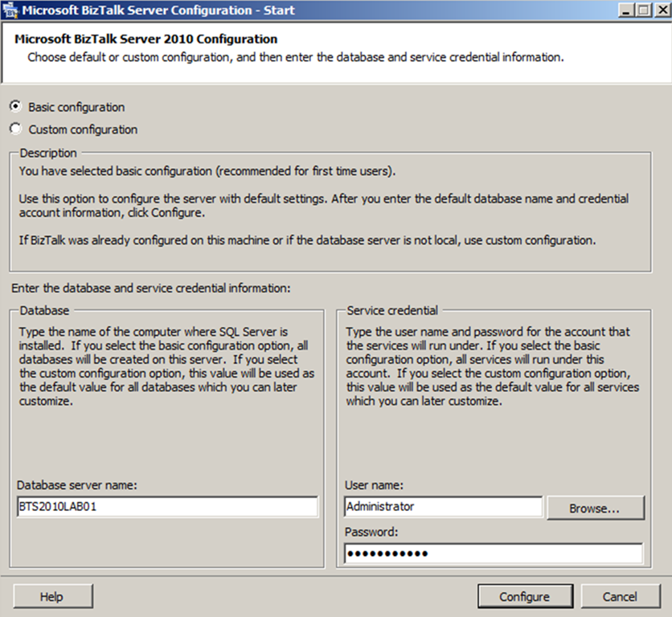
Task: Click the 'User name:' label
Action: 374,485
